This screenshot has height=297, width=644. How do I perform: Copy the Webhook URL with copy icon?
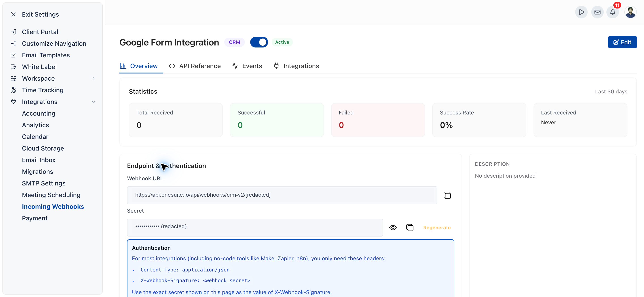click(447, 195)
